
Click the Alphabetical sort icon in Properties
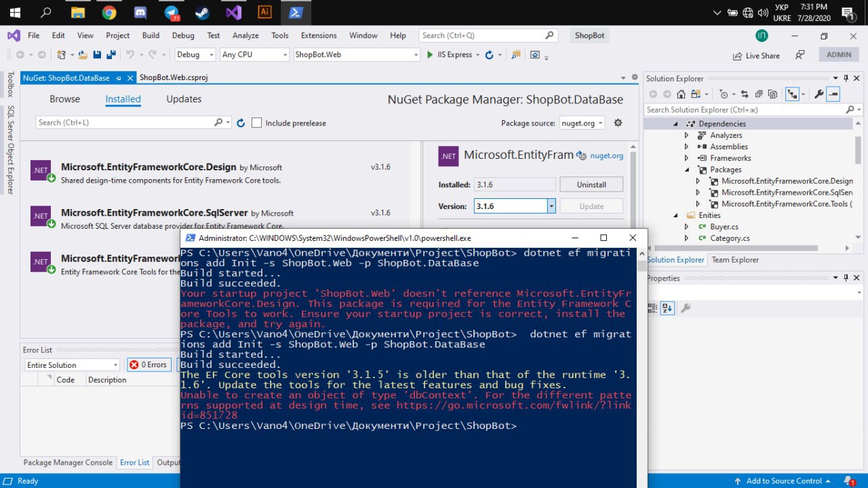point(667,308)
